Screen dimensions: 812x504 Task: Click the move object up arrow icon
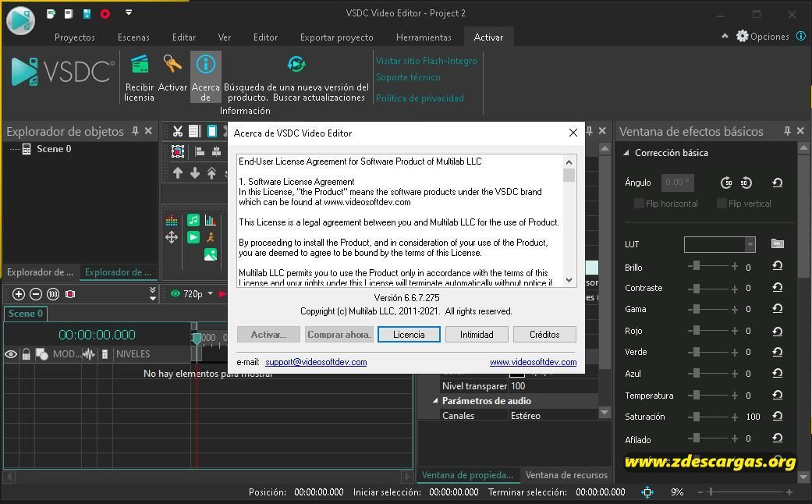click(x=178, y=173)
